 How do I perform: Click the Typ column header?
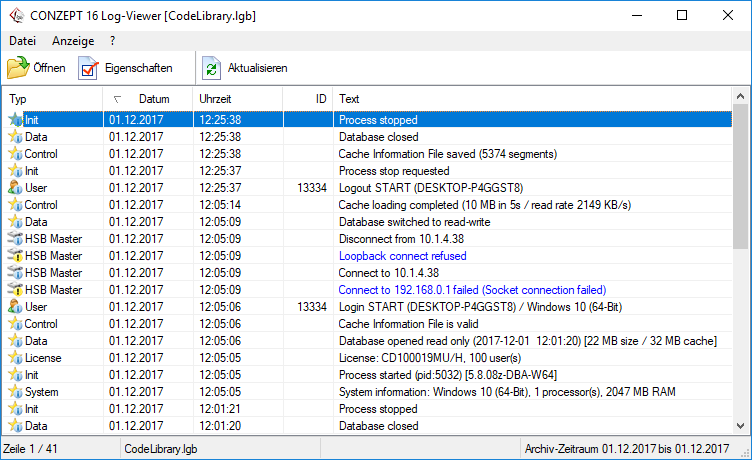18,99
